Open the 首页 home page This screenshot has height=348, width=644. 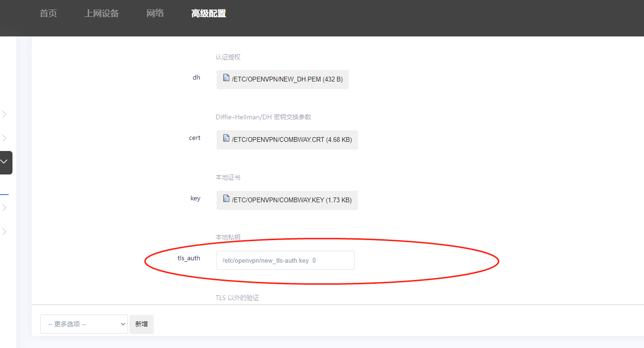pos(48,13)
